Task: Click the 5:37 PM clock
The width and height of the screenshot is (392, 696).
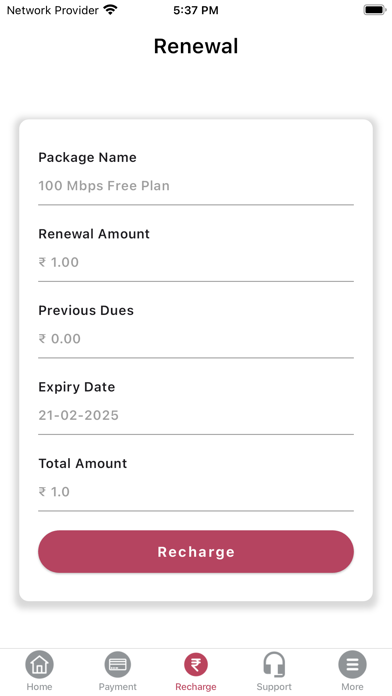Action: click(196, 10)
